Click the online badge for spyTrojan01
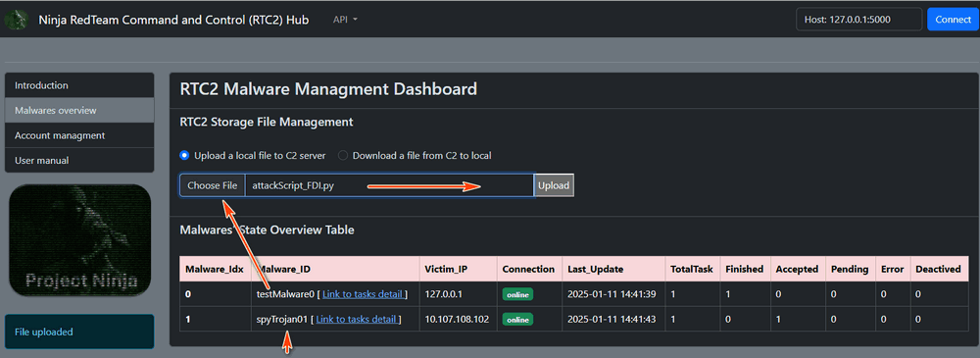Image resolution: width=980 pixels, height=358 pixels. [517, 319]
